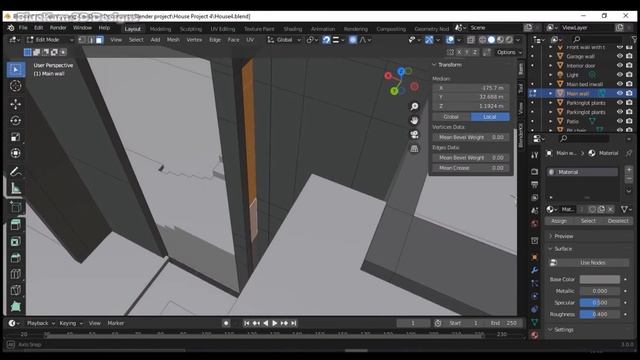The width and height of the screenshot is (640, 360).
Task: Enable face select mode
Action: [x=99, y=40]
